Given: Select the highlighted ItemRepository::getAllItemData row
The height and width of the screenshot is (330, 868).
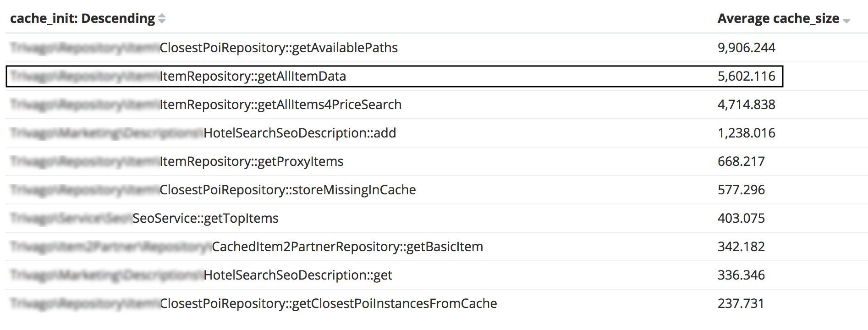Looking at the screenshot, I should [253, 76].
